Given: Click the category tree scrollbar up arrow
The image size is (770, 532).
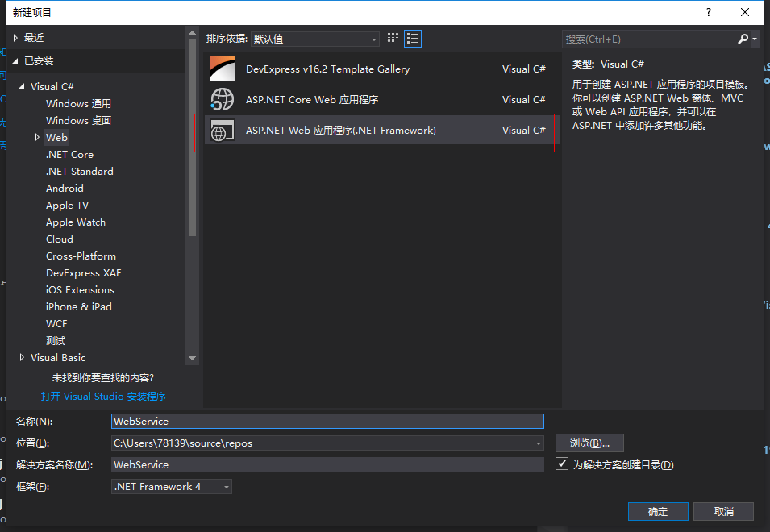Looking at the screenshot, I should (192, 34).
